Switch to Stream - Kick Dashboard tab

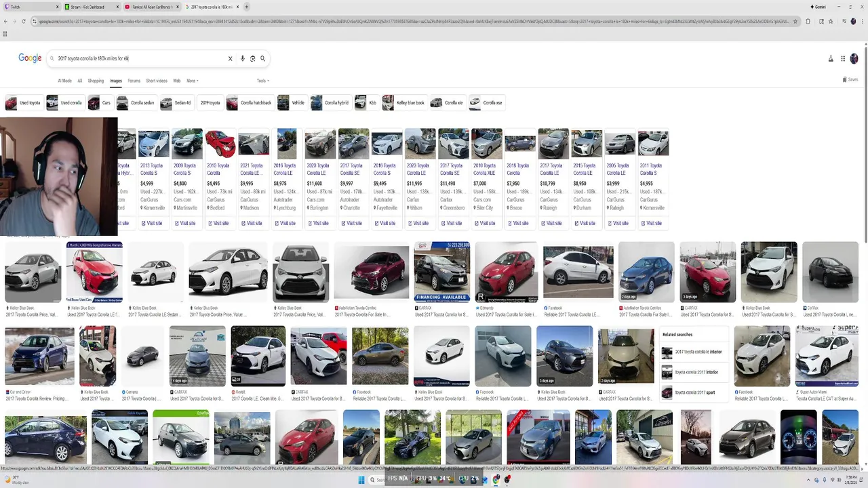tap(92, 7)
